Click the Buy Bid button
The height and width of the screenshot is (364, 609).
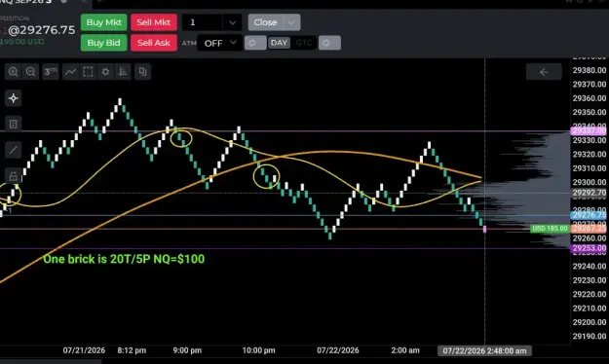pyautogui.click(x=103, y=43)
